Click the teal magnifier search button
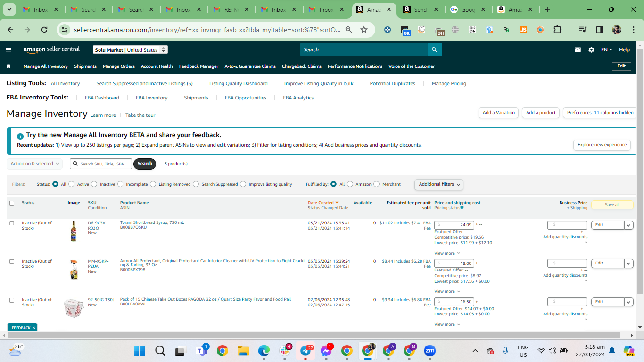 click(434, 49)
